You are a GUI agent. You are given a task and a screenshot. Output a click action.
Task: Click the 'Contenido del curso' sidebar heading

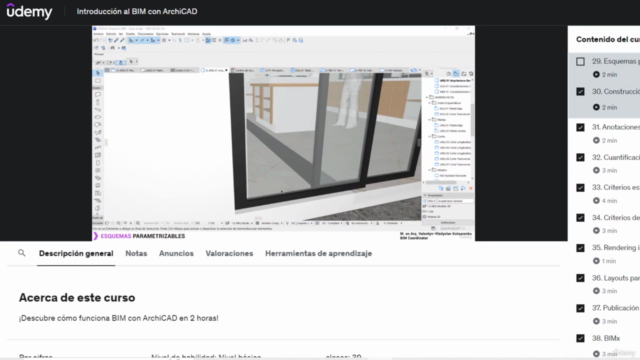point(608,40)
